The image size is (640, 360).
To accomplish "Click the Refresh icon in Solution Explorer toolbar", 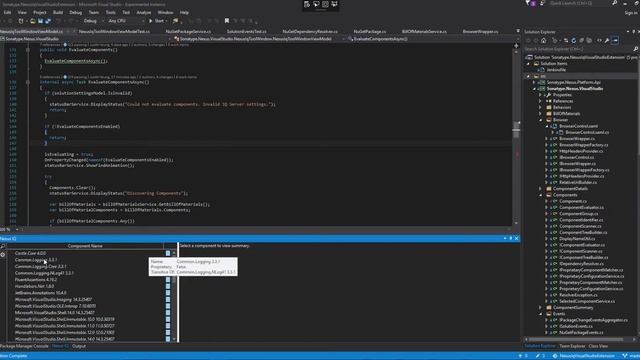I will click(x=574, y=40).
